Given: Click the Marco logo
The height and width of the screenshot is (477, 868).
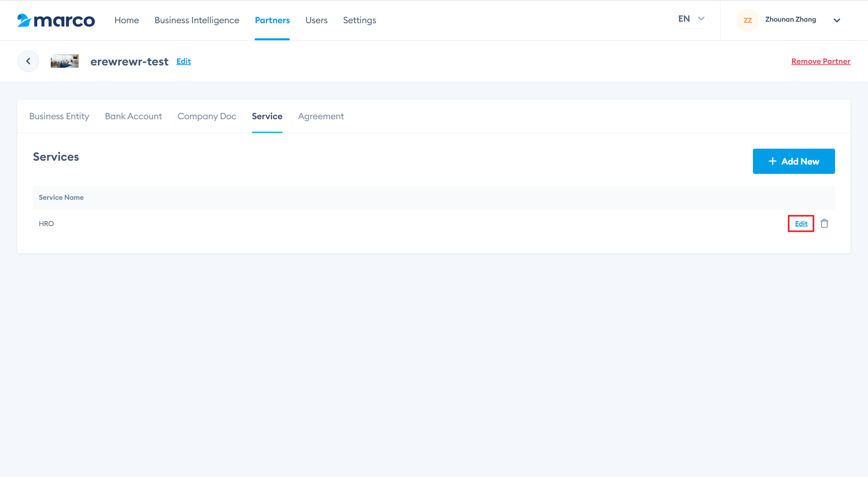Looking at the screenshot, I should pyautogui.click(x=56, y=20).
